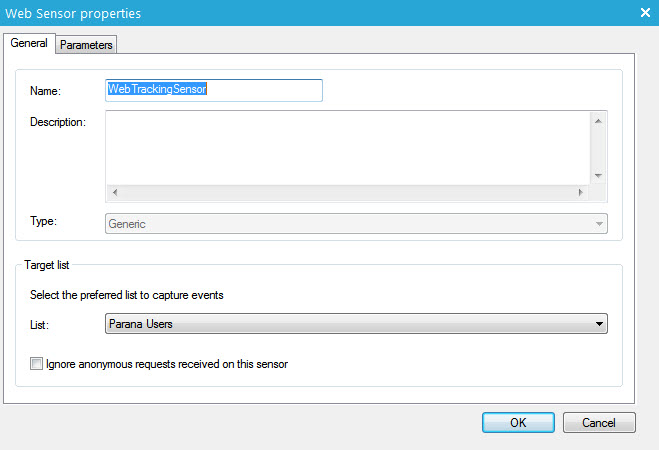Click the arrow on the List combo box
This screenshot has height=450, width=659.
click(x=599, y=324)
